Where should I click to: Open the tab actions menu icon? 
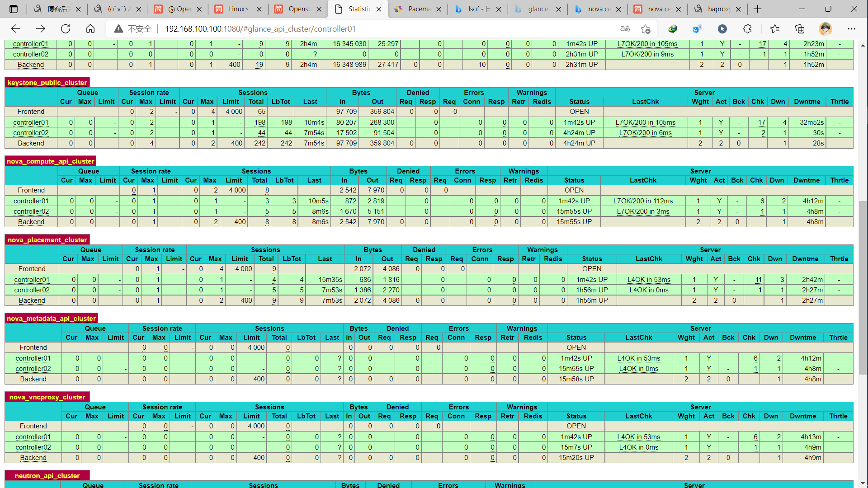click(x=14, y=9)
